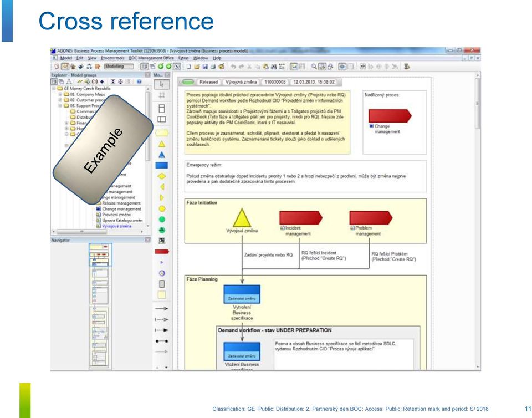Select the yellow diamond decision shape
Screen dimensions: 532x418
[x=162, y=176]
